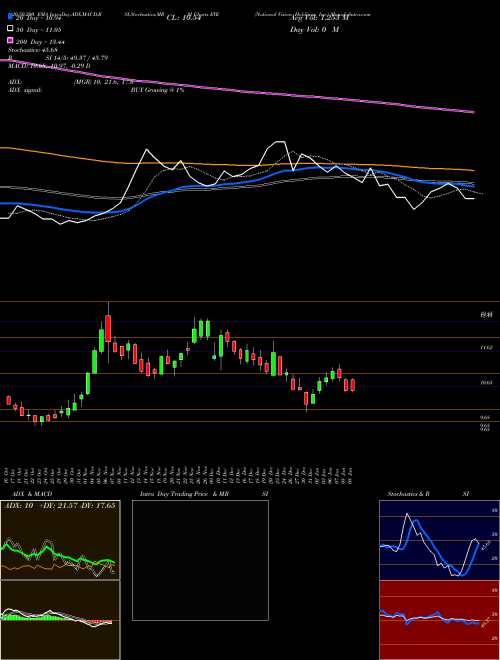The height and width of the screenshot is (660, 500).
Task: Click the 'BUY Growing @ 1%' signal text
Action: (157, 90)
